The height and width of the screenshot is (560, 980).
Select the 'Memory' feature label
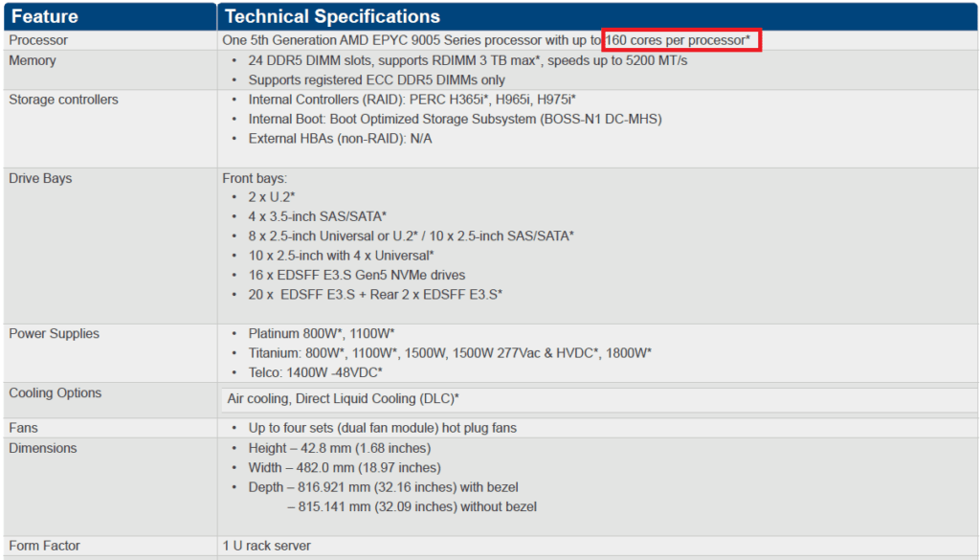(x=33, y=60)
